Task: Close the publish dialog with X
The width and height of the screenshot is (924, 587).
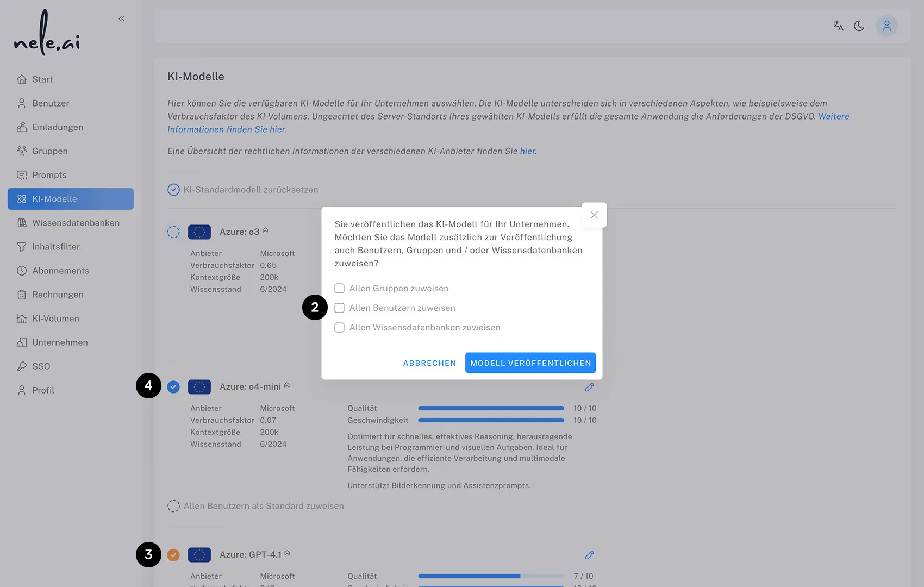Action: (594, 215)
